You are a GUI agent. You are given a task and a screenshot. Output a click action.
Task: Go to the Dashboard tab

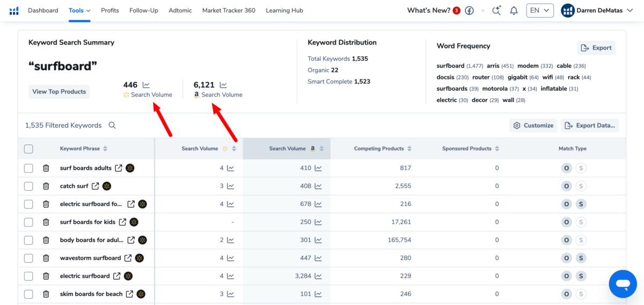pos(43,11)
